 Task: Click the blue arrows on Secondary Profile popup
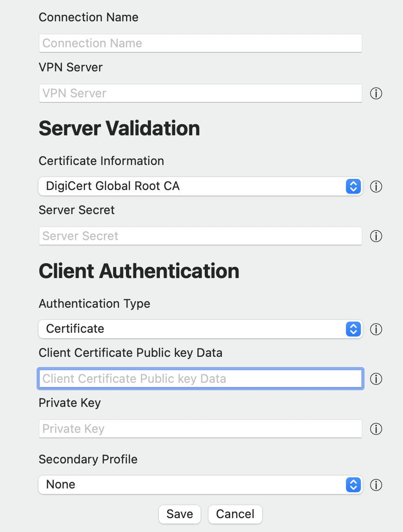coord(353,485)
